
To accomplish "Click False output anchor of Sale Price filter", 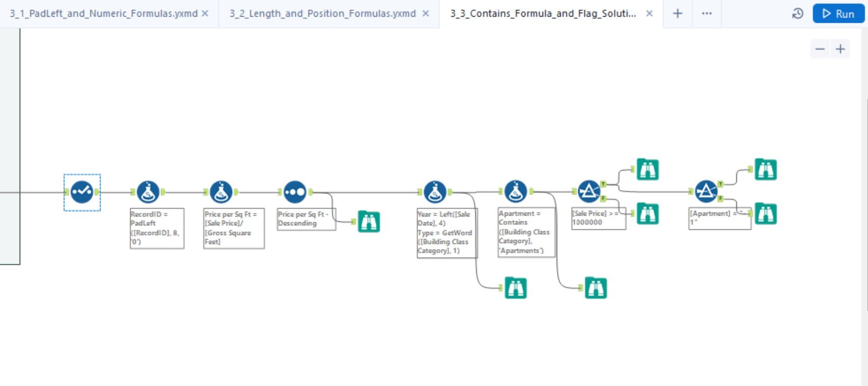I will coord(603,199).
